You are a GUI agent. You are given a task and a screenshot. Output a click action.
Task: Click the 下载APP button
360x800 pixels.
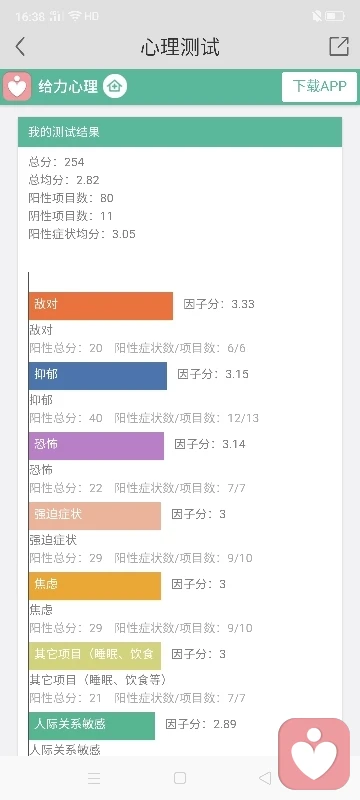click(320, 86)
